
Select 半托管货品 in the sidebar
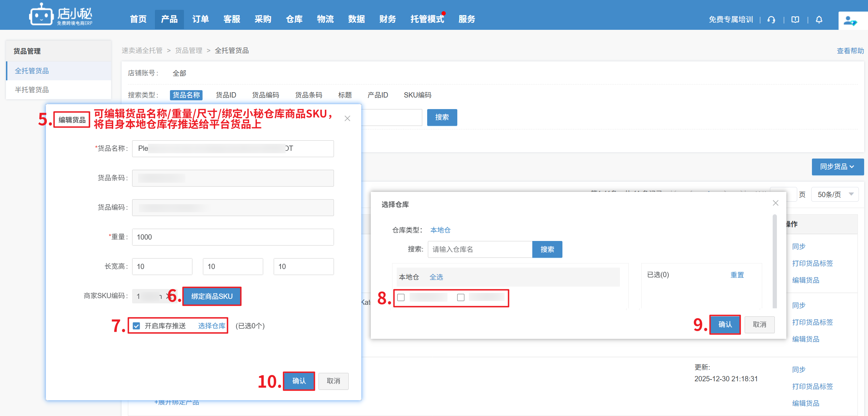tap(32, 90)
